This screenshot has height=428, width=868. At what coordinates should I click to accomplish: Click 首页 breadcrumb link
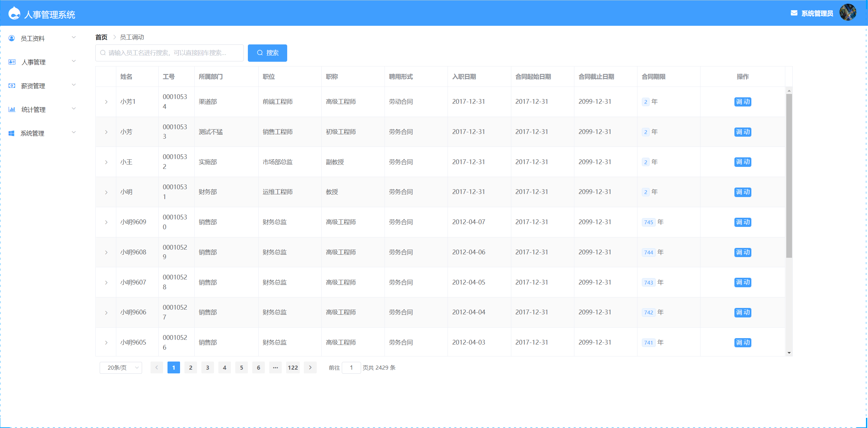[101, 37]
